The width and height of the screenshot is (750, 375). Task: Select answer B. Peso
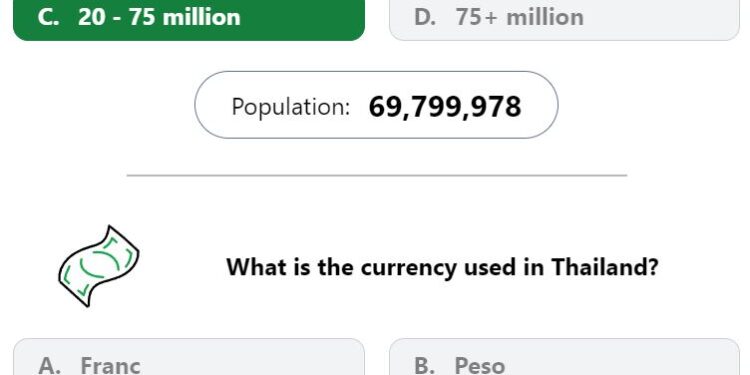pos(564,357)
